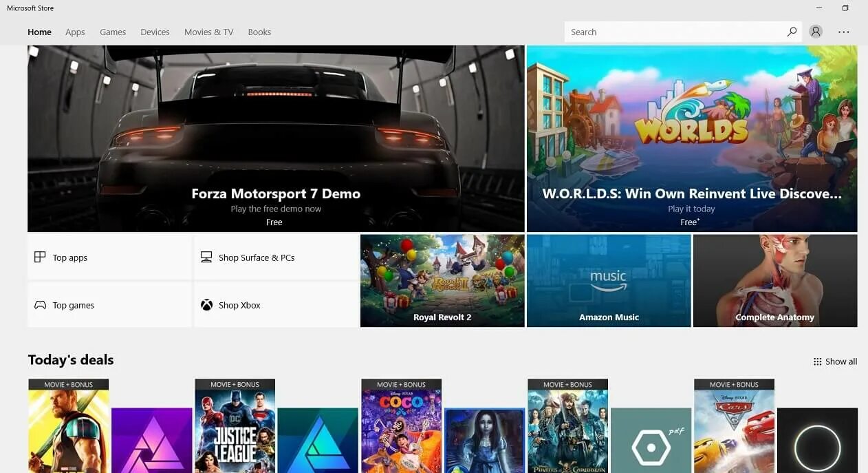Open the Amazon Music tile
The height and width of the screenshot is (473, 868).
pos(609,281)
